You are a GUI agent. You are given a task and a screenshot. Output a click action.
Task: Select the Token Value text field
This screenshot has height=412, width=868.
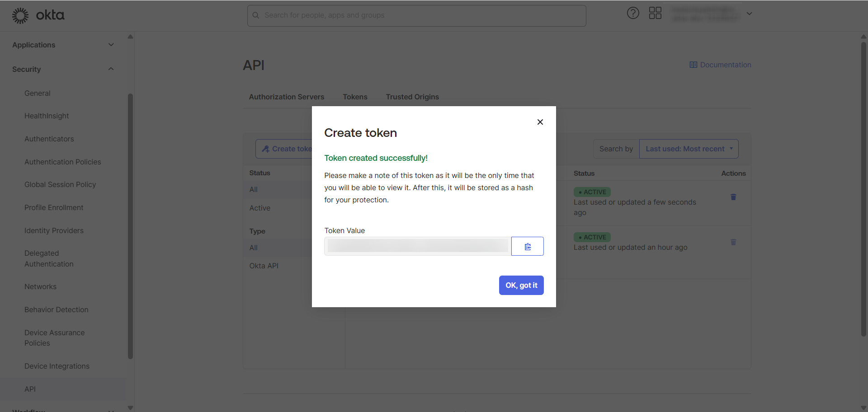point(417,246)
